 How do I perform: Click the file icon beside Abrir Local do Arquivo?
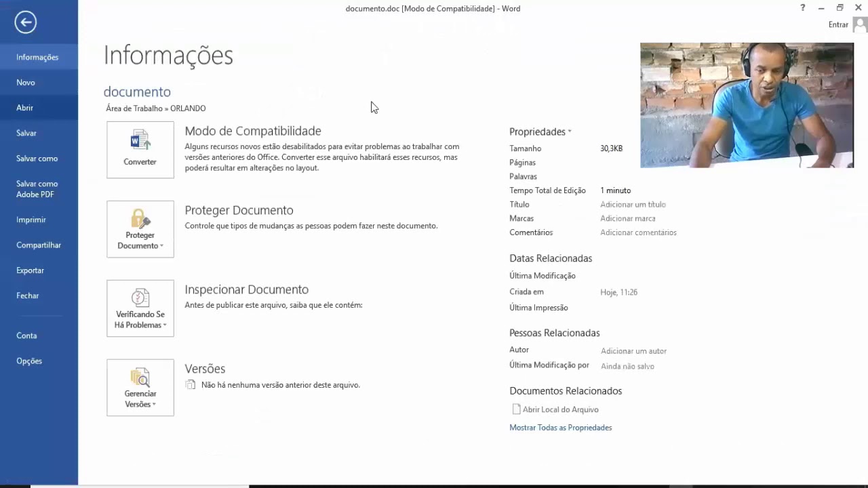pos(516,409)
